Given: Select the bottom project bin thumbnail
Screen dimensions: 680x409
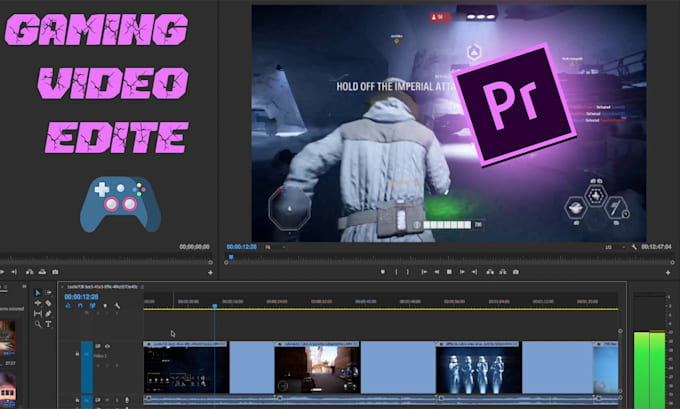Looking at the screenshot, I should 7,389.
